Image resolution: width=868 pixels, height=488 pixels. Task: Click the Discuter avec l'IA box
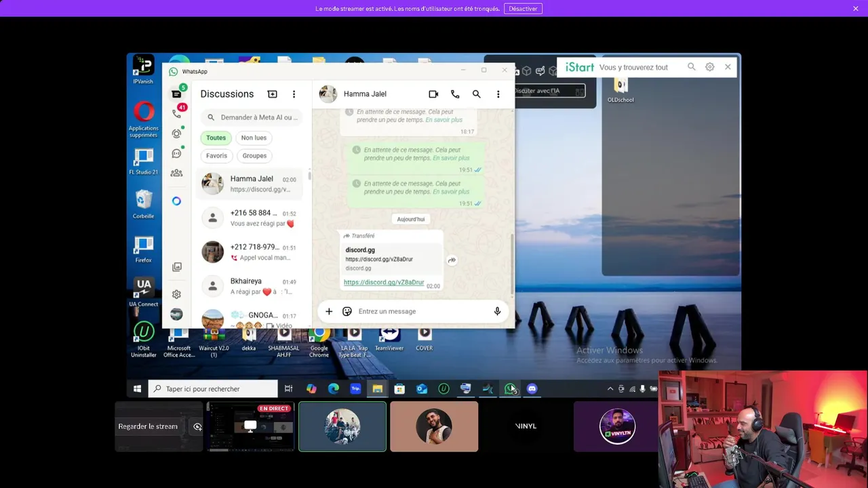click(x=549, y=91)
